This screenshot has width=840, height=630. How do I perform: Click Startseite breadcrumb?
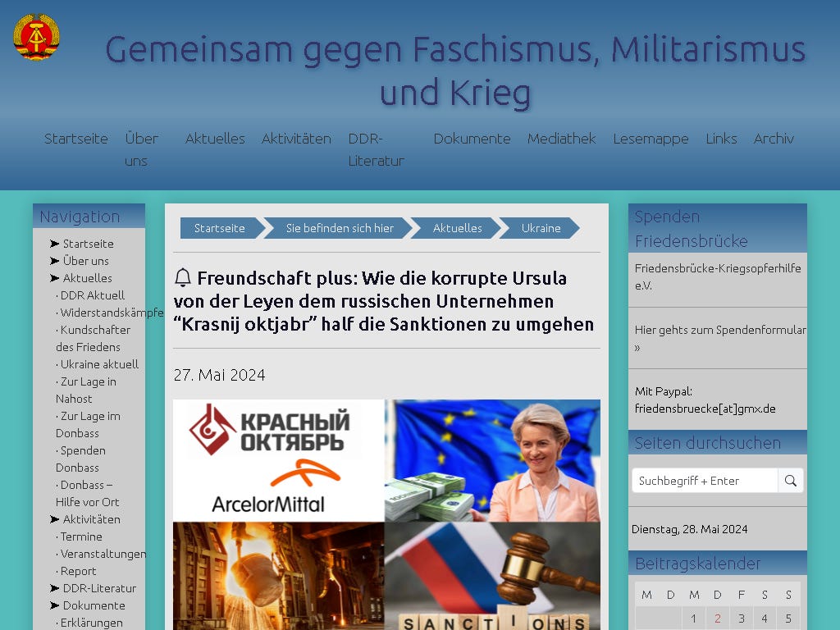point(220,228)
